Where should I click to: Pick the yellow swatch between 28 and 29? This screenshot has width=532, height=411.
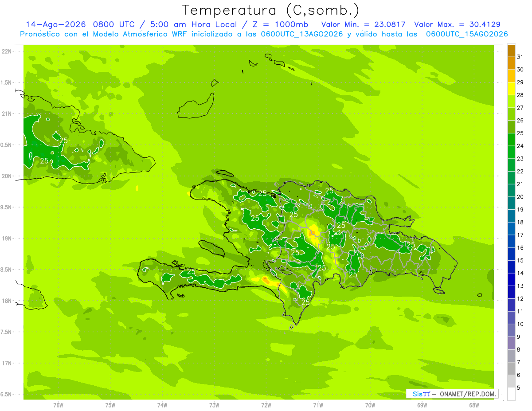(511, 89)
